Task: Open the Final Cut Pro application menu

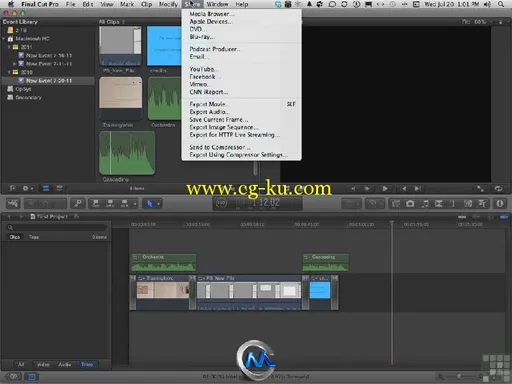Action: (x=40, y=4)
